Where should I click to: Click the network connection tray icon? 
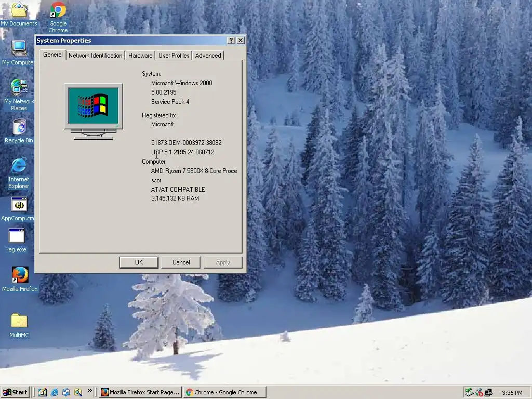pyautogui.click(x=488, y=392)
